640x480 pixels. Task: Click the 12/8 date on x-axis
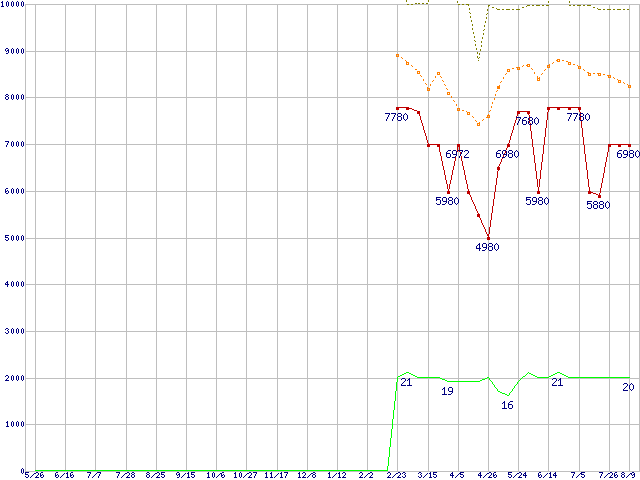point(307,475)
